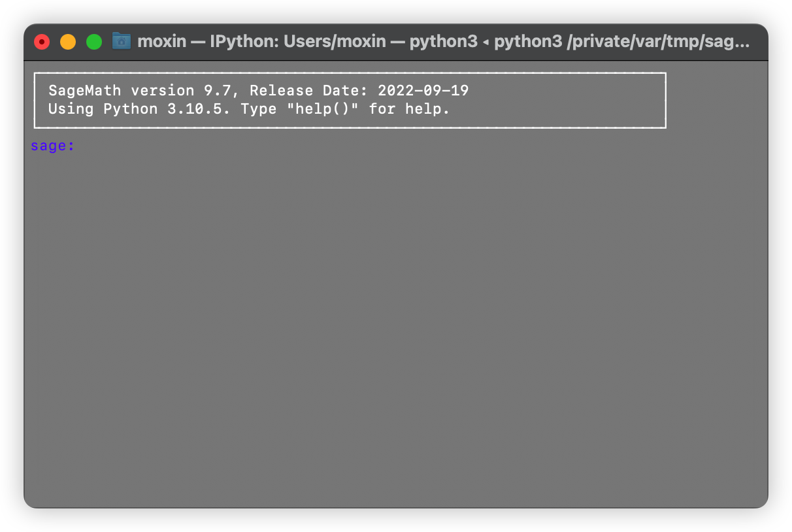Minimize the terminal with the yellow button
Image resolution: width=792 pixels, height=532 pixels.
[68, 42]
